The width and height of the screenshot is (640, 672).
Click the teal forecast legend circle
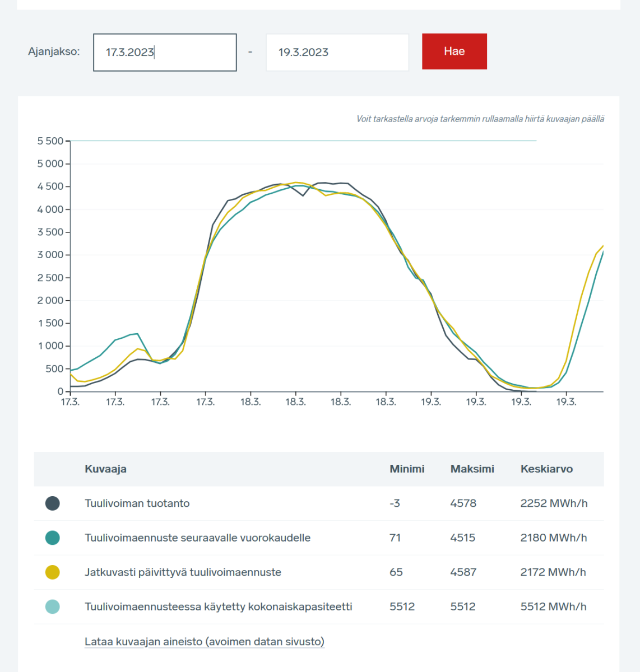(x=53, y=538)
